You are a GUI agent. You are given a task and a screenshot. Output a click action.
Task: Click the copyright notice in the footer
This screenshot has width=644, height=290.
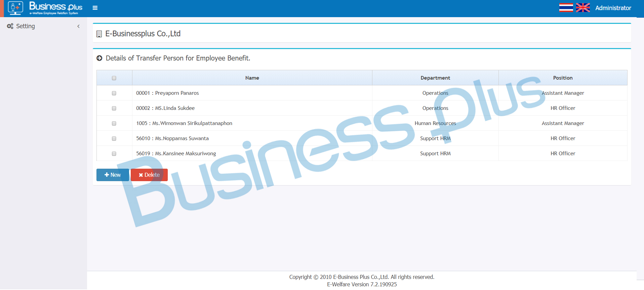pyautogui.click(x=362, y=277)
